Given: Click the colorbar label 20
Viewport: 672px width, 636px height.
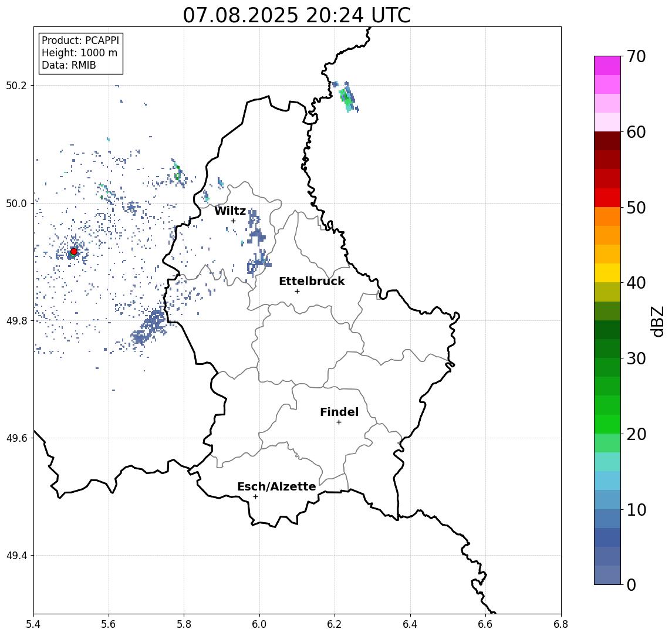Looking at the screenshot, I should (x=636, y=434).
